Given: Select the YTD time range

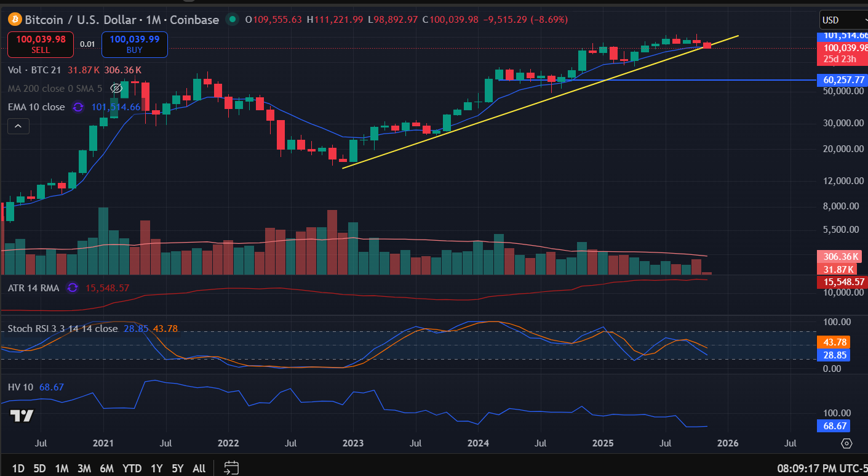Looking at the screenshot, I should click(132, 469).
